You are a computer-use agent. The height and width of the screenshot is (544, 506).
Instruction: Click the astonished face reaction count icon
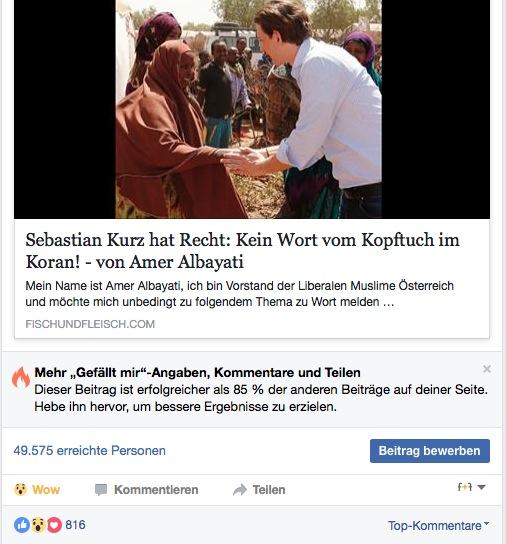(38, 525)
